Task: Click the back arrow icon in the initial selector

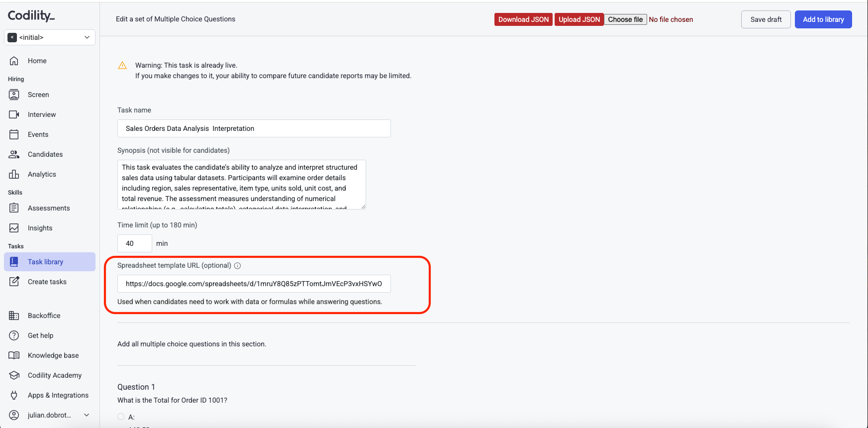Action: pos(12,37)
